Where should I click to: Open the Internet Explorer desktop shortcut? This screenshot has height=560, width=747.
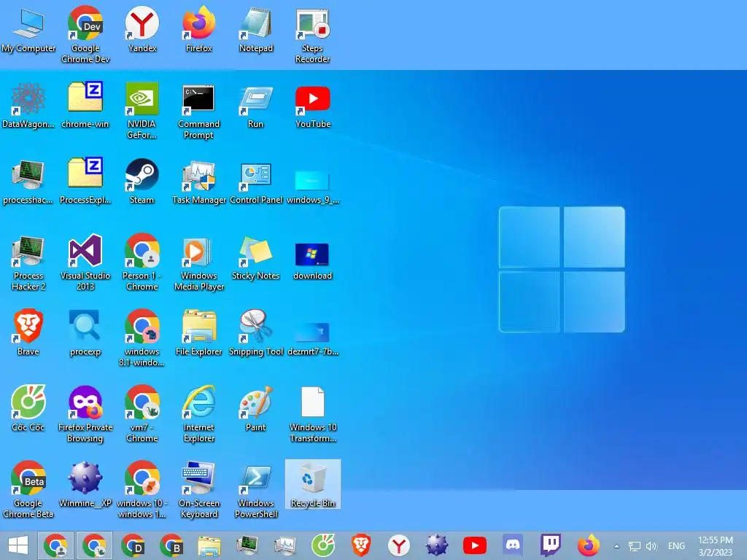[x=198, y=414]
